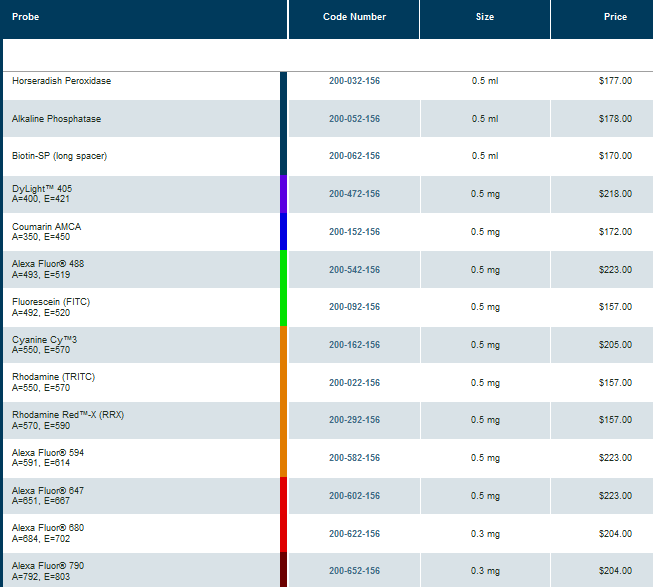The image size is (653, 587).
Task: Click code number 200-542-156
Action: [x=354, y=269]
